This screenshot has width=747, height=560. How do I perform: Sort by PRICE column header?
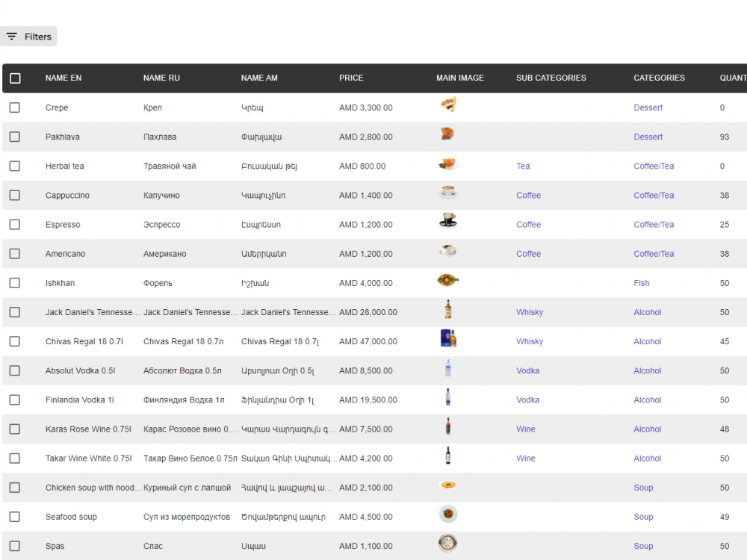click(351, 78)
